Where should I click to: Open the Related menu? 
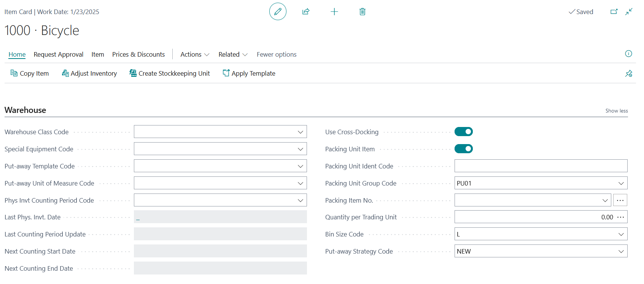233,54
